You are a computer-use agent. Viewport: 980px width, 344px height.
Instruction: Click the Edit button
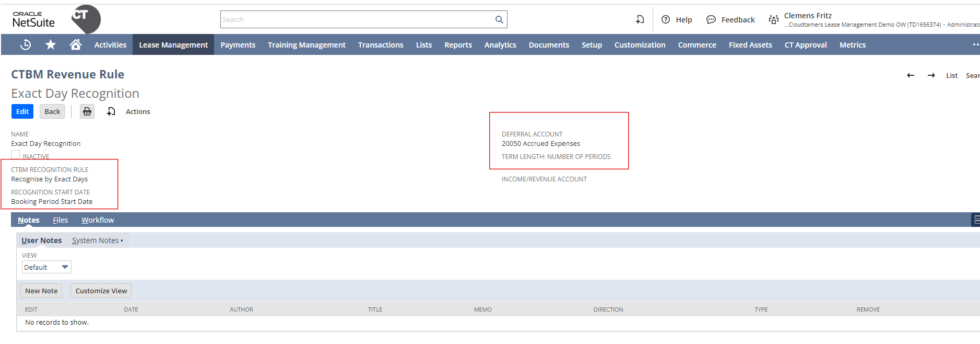(x=22, y=111)
